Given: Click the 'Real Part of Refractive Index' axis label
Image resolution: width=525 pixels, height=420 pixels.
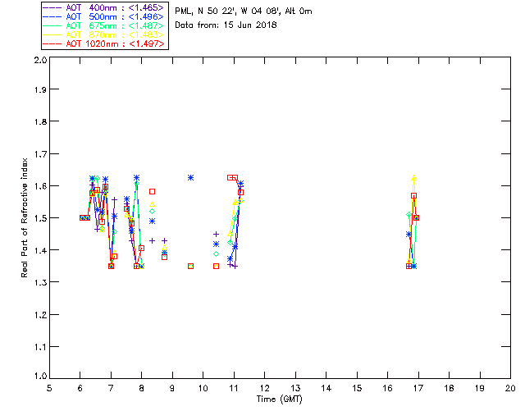Looking at the screenshot, I should tap(25, 217).
